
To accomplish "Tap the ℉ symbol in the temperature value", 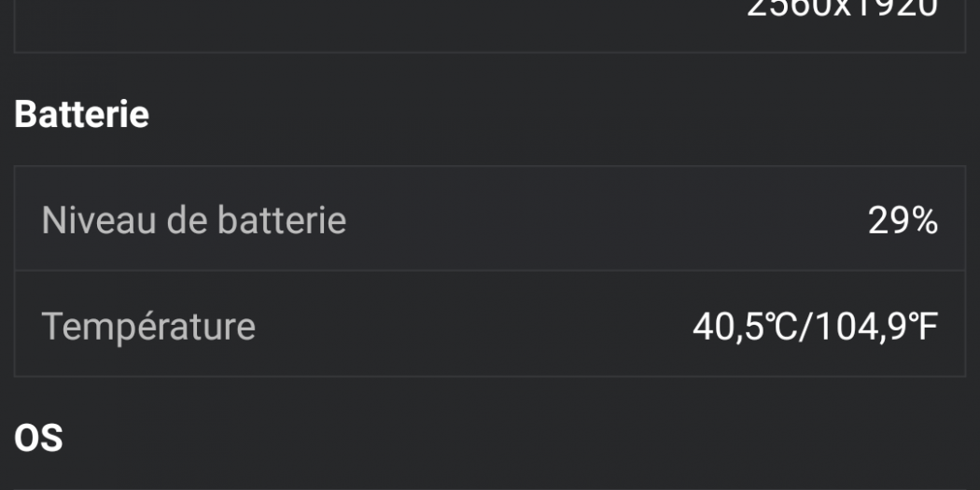I will pyautogui.click(x=926, y=327).
